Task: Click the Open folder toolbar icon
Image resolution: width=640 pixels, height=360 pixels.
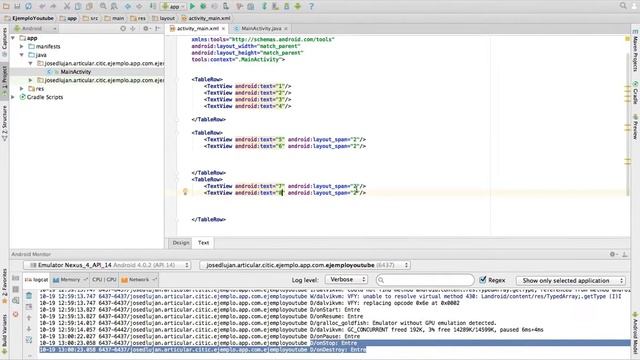Action: (6, 6)
